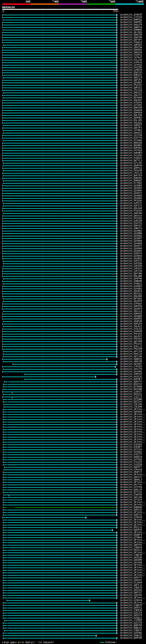Select hit UniRef100_A8HYU5
The height and width of the screenshot is (644, 146).
click(131, 361)
